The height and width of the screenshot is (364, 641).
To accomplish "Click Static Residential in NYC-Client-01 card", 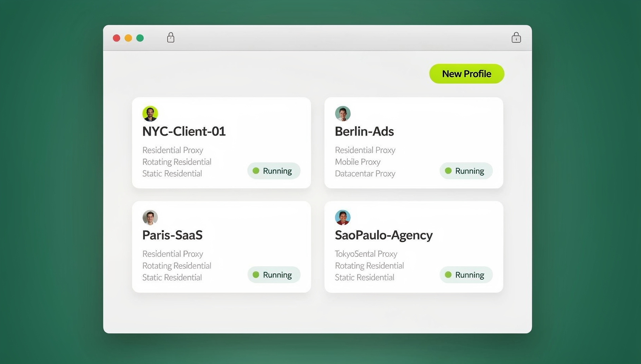I will (x=172, y=174).
